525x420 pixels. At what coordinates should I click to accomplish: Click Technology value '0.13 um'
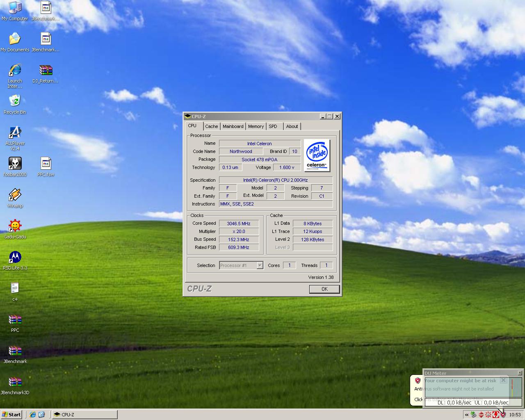pyautogui.click(x=230, y=167)
